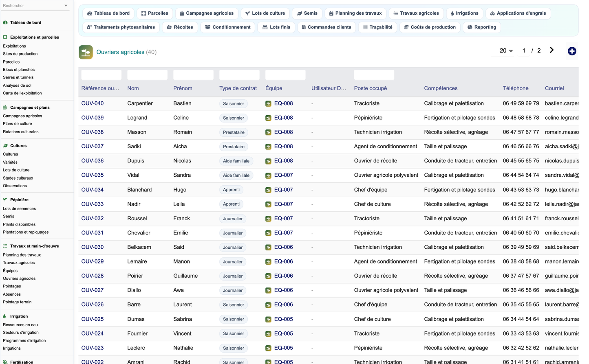This screenshot has width=589, height=364.
Task: Click the Irrigation droplet section icon
Action: click(x=4, y=316)
